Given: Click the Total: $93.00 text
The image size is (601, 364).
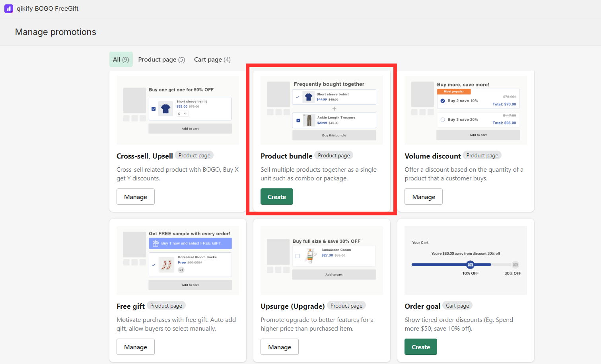Looking at the screenshot, I should coord(504,123).
